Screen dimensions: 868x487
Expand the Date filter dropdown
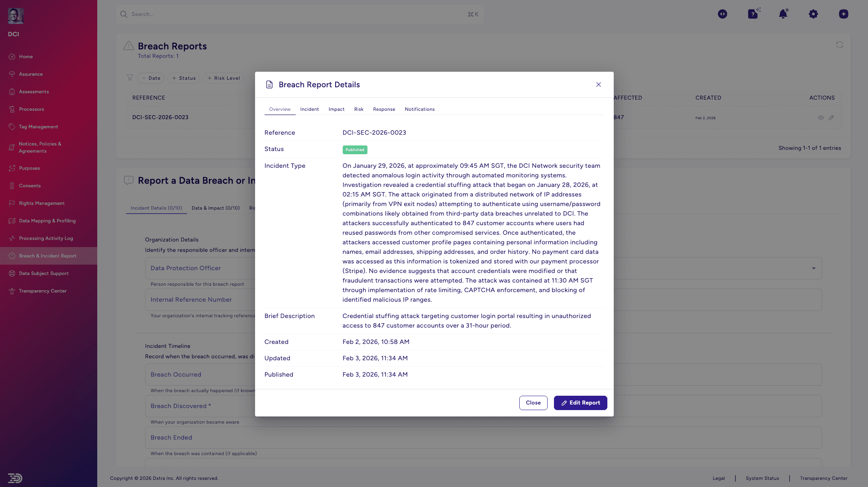coord(151,78)
